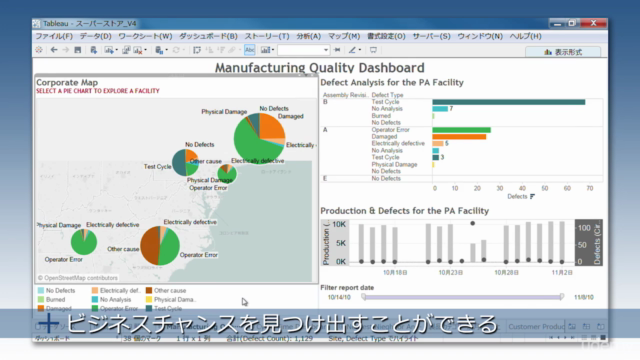Viewport: 640px width, 360px height.
Task: Click the Presentation Mode icon
Action: pos(373,50)
